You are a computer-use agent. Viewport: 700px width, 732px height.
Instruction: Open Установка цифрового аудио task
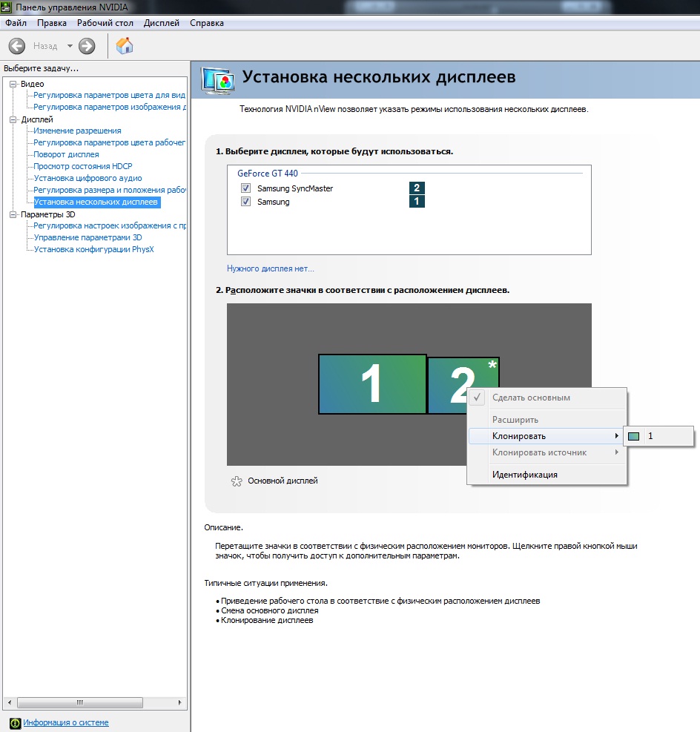tap(87, 178)
